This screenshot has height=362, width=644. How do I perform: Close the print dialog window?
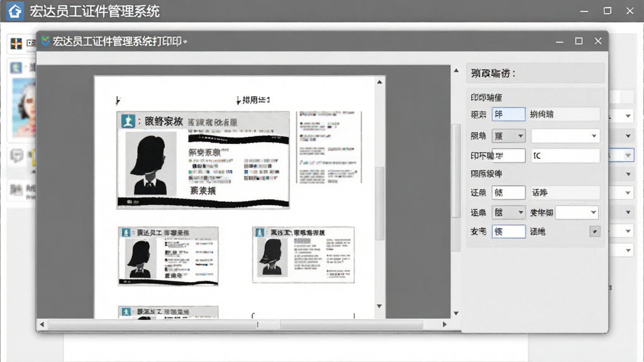[598, 41]
